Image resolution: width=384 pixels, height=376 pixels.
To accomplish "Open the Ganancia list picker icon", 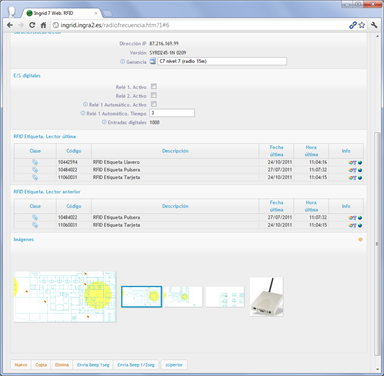I will pos(153,61).
